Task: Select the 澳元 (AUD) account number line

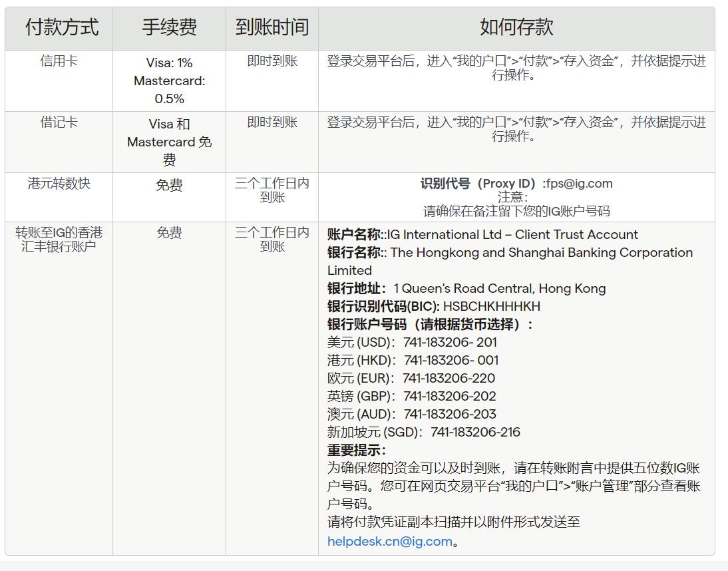Action: (x=412, y=414)
